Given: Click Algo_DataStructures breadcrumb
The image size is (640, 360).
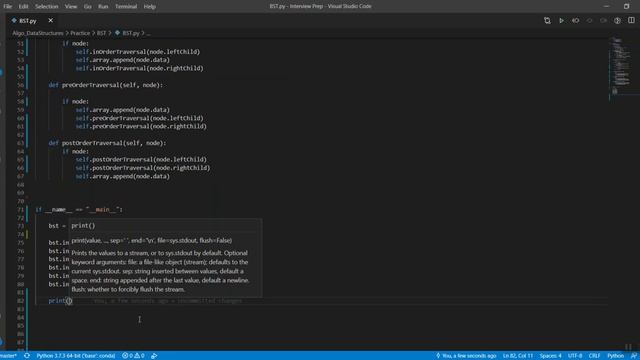Looking at the screenshot, I should [x=38, y=33].
